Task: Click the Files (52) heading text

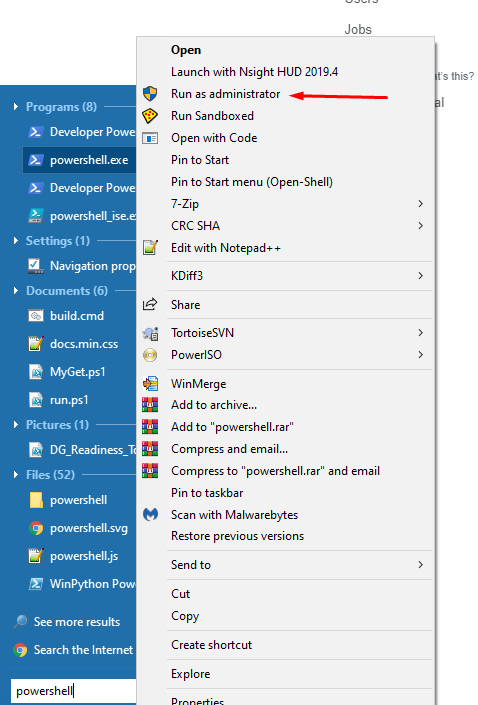Action: coord(50,475)
